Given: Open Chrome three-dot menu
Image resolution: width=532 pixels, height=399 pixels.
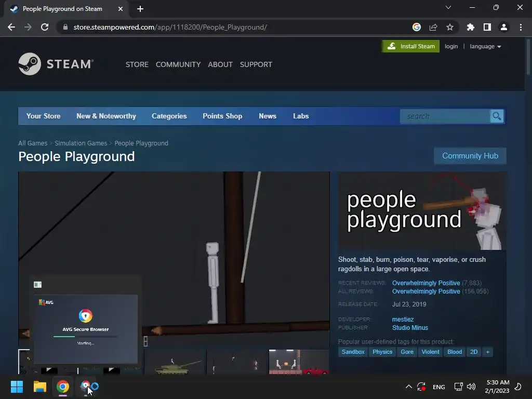Looking at the screenshot, I should point(521,27).
